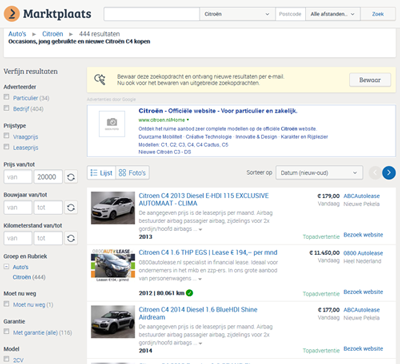Enable the Vraagprijs filter checkbox
400x364 pixels.
click(x=6, y=136)
